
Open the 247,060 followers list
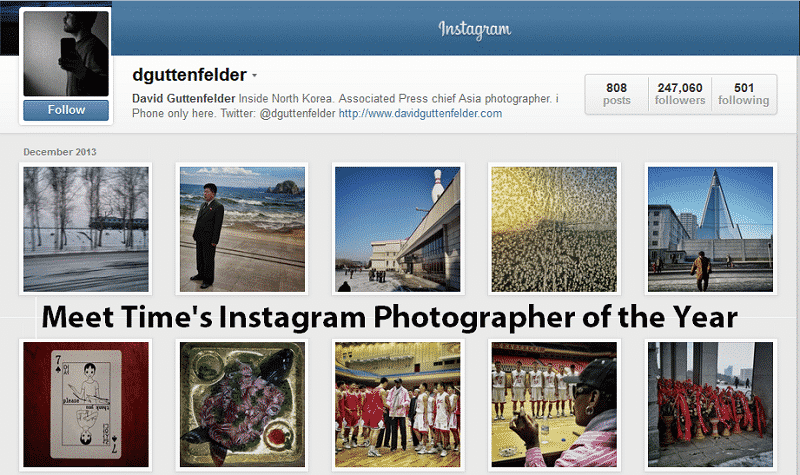click(680, 94)
